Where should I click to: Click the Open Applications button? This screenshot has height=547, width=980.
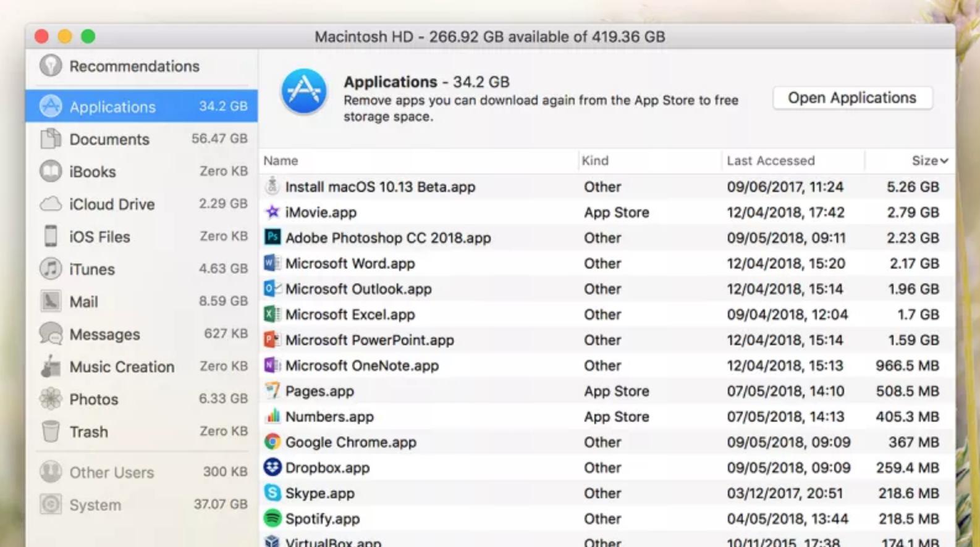[x=851, y=98]
